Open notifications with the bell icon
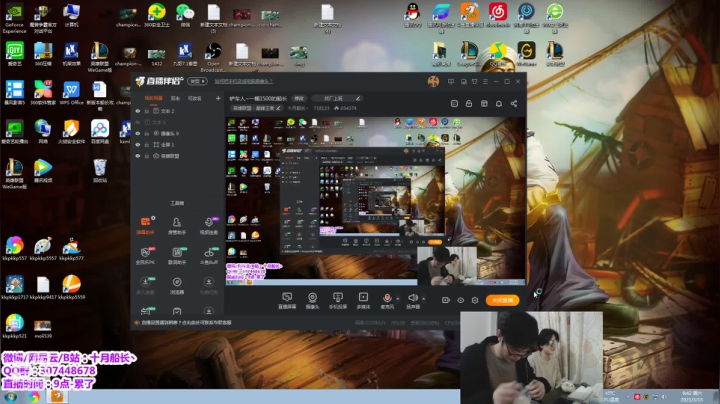The image size is (720, 404). click(x=499, y=104)
